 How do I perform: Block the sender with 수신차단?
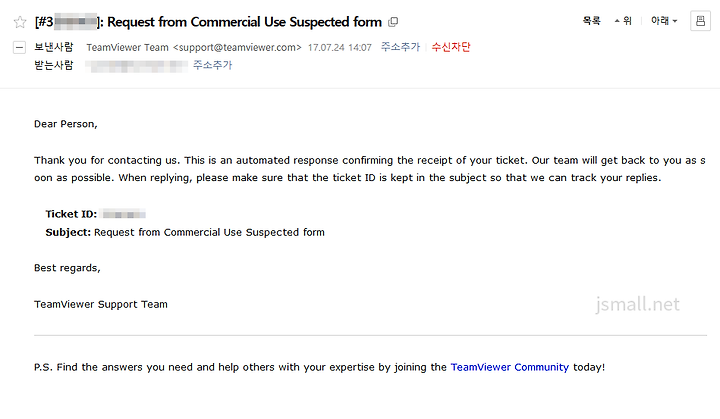coord(451,47)
